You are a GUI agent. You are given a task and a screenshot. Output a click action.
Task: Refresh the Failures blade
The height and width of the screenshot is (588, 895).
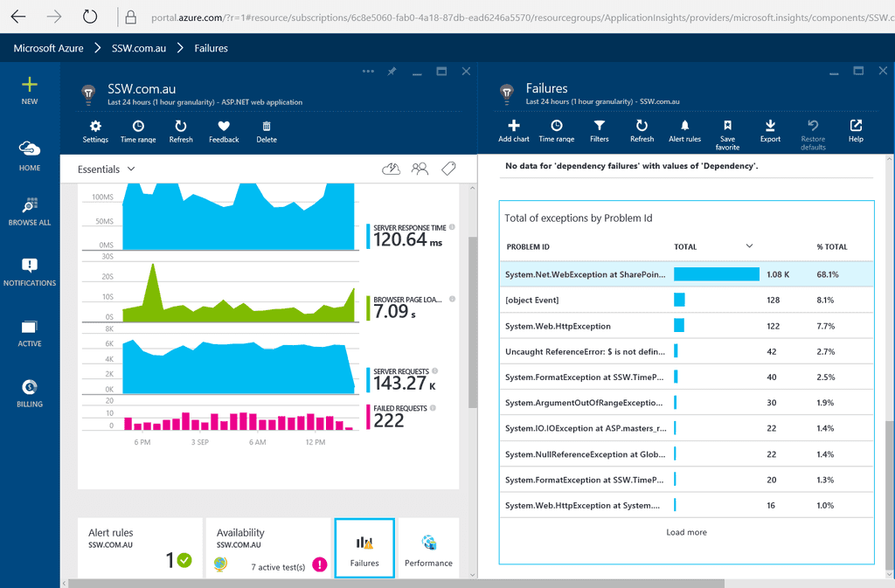click(642, 133)
